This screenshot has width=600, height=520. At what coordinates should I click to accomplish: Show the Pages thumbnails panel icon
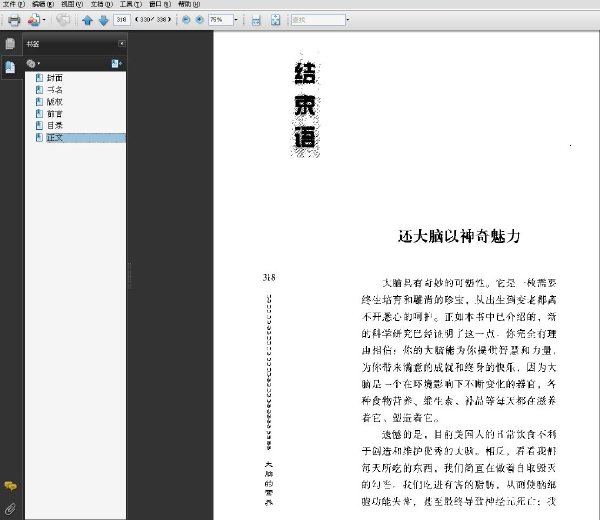(x=10, y=44)
